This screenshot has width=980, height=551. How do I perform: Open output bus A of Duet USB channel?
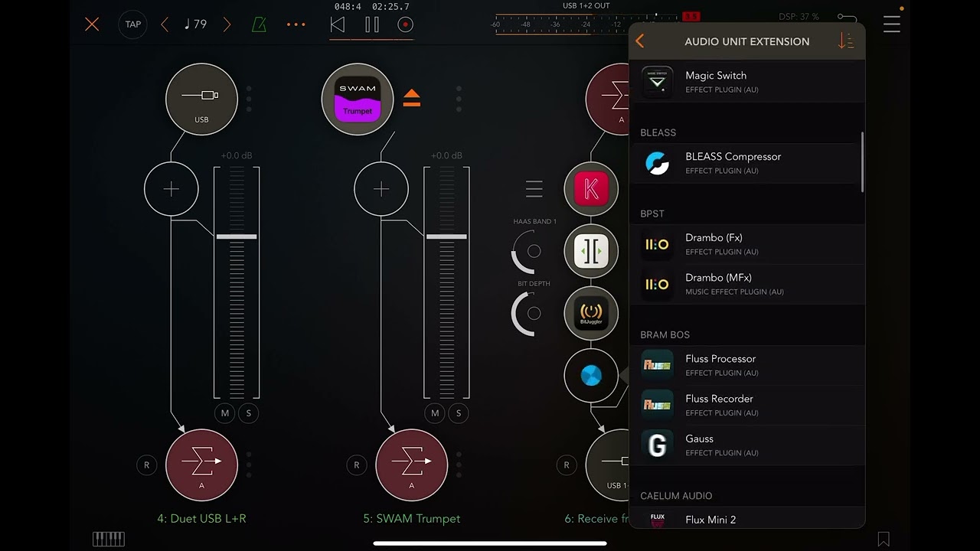pyautogui.click(x=201, y=465)
